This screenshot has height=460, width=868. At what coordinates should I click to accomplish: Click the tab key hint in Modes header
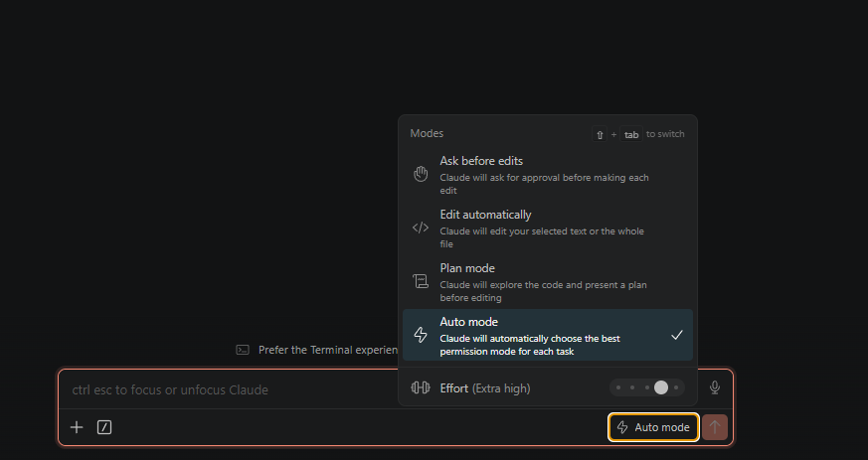631,134
